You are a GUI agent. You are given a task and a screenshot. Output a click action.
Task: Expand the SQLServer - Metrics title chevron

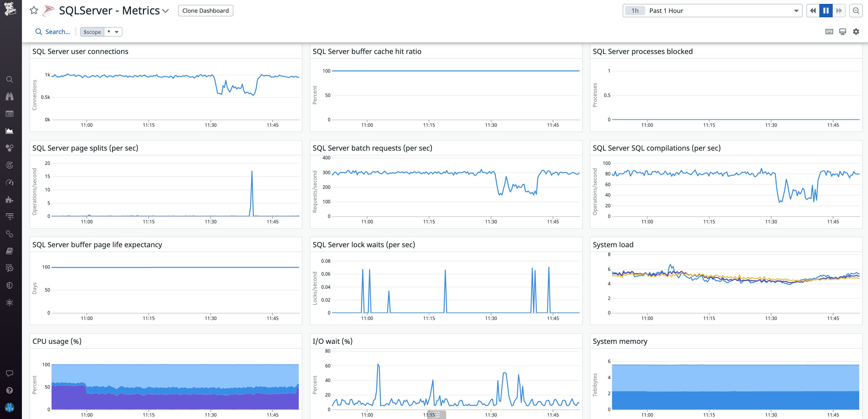[x=165, y=10]
